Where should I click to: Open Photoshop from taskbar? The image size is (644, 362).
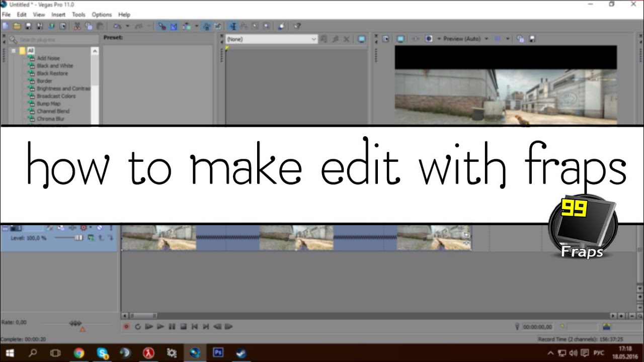pos(218,353)
